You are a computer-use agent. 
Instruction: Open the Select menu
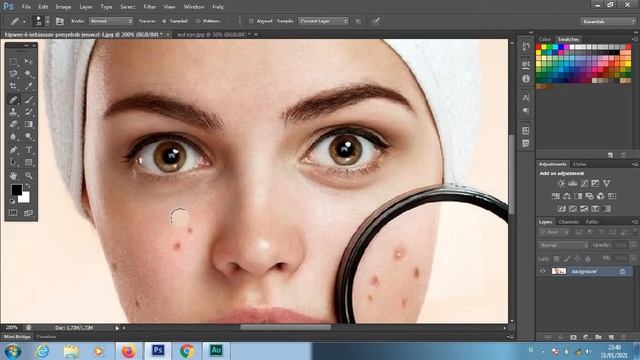tap(127, 7)
